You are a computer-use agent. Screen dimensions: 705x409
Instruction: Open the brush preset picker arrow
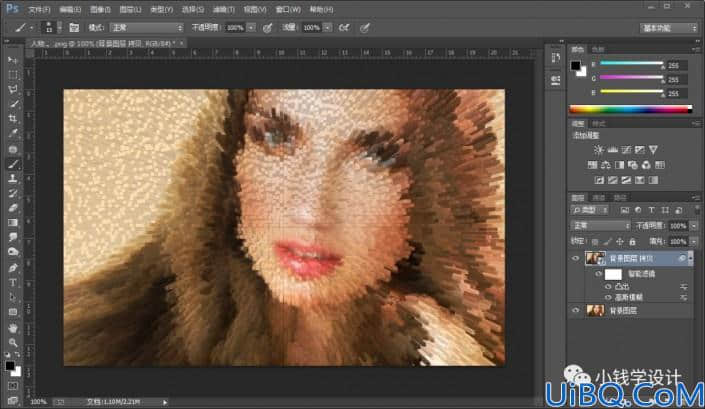(59, 28)
